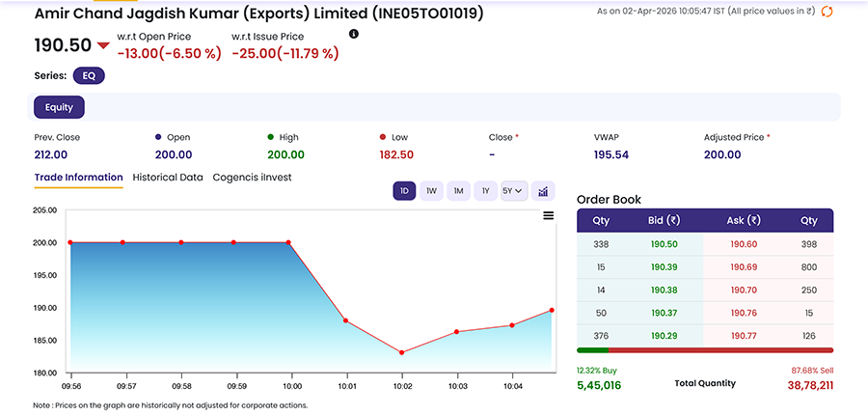The image size is (868, 416).
Task: Select the EQ series pill
Action: 88,75
